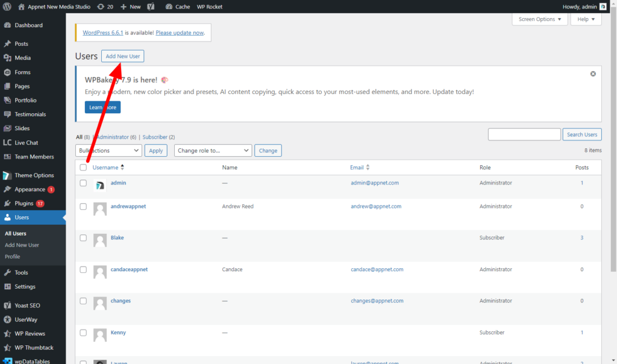The width and height of the screenshot is (617, 364).
Task: Click the Learn more button in WPBakery notice
Action: tap(102, 107)
